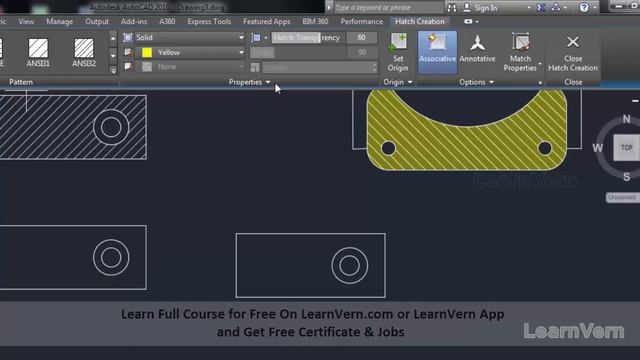This screenshot has width=640, height=360.
Task: Open the Yellow hatch color dropdown
Action: click(241, 52)
